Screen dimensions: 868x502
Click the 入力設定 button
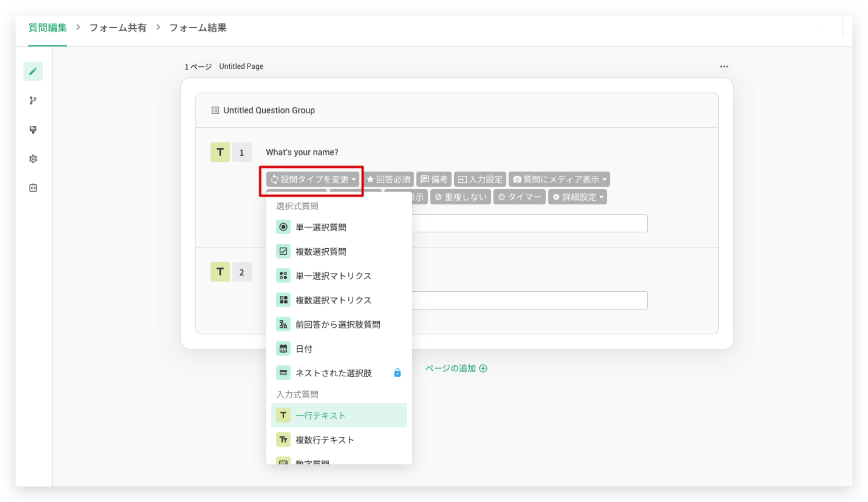coord(480,179)
